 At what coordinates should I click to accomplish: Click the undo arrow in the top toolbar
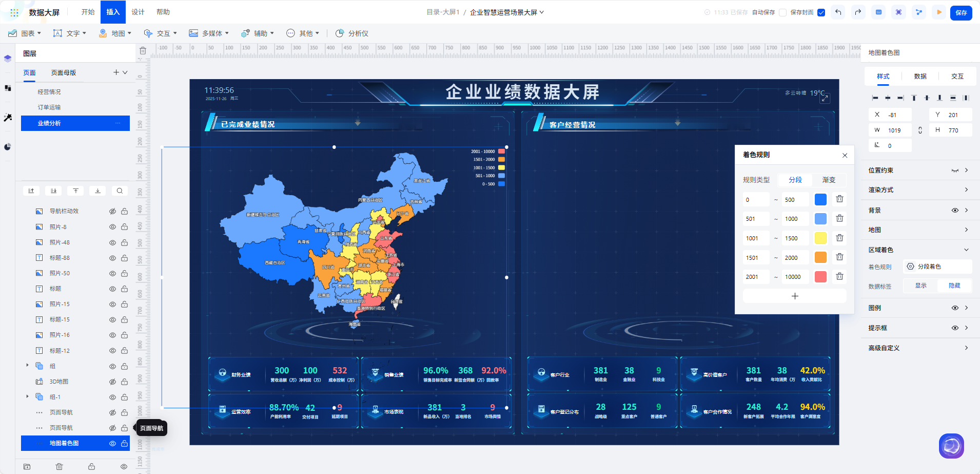pos(838,12)
